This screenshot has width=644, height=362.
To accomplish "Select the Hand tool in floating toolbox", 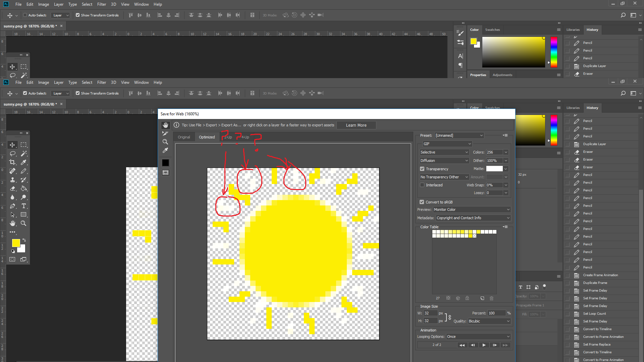I will [x=12, y=223].
